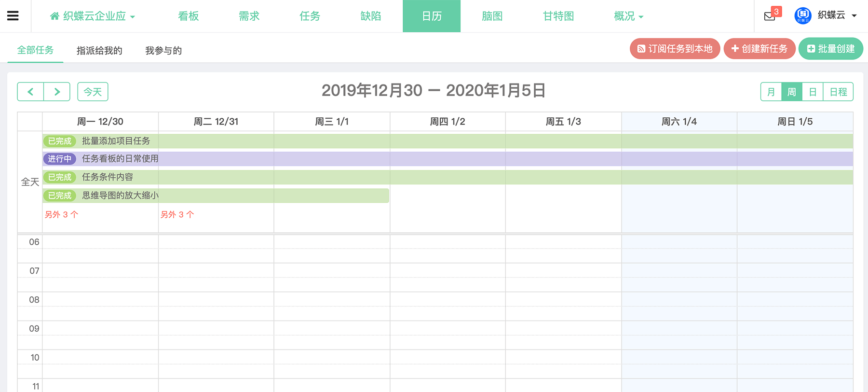Screen dimensions: 868x392
Task: Click the 周日 1/5 column header
Action: point(795,122)
